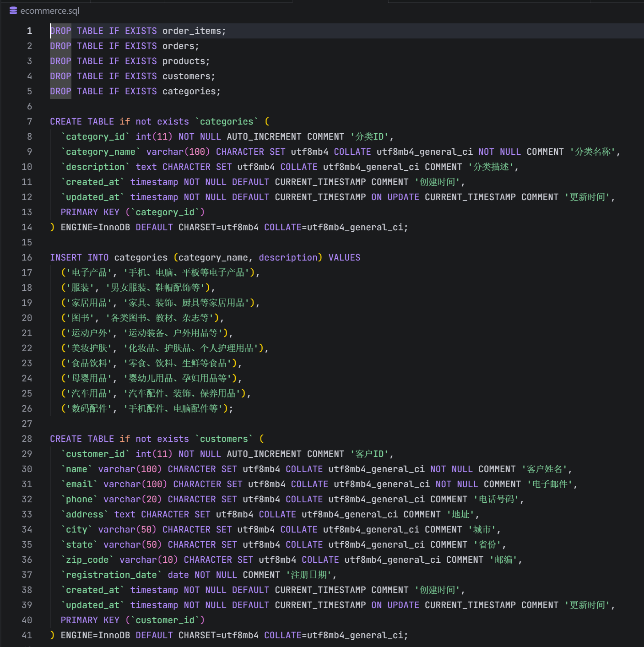Click the `category_name` column definition on line 9
The width and height of the screenshot is (644, 647).
coord(101,152)
